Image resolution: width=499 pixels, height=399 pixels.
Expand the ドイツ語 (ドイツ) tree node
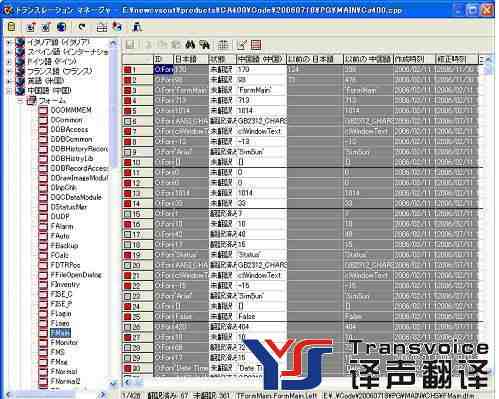click(x=10, y=62)
